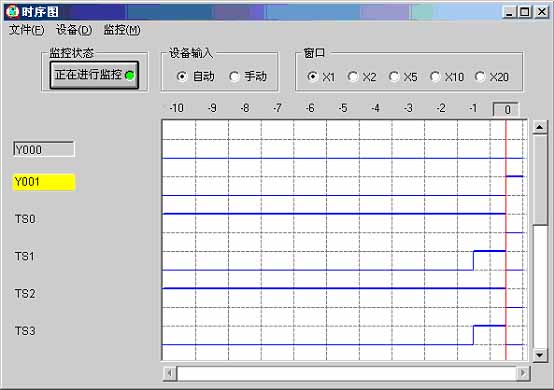This screenshot has width=554, height=390.
Task: Close the 时序图 window
Action: (541, 12)
